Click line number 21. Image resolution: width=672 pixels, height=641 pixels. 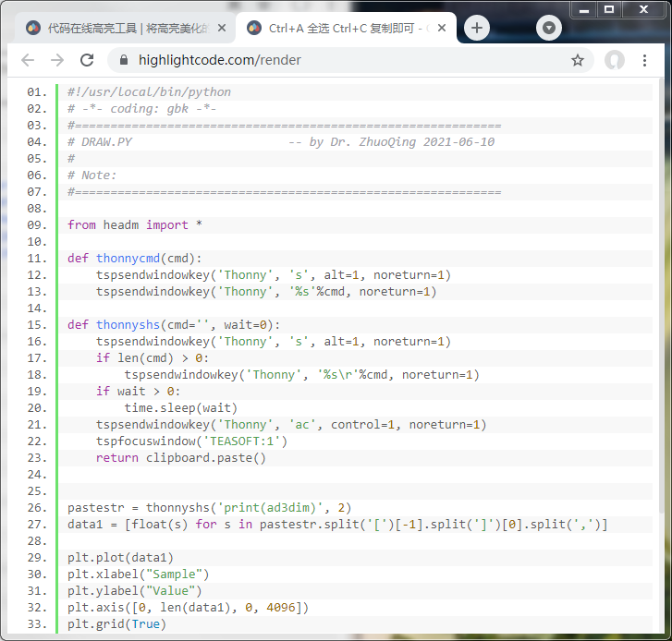(37, 425)
